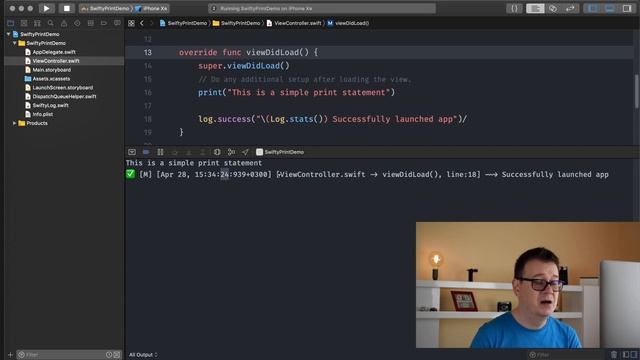The width and height of the screenshot is (640, 360).
Task: Toggle the navigator panel visibility
Action: (x=593, y=9)
